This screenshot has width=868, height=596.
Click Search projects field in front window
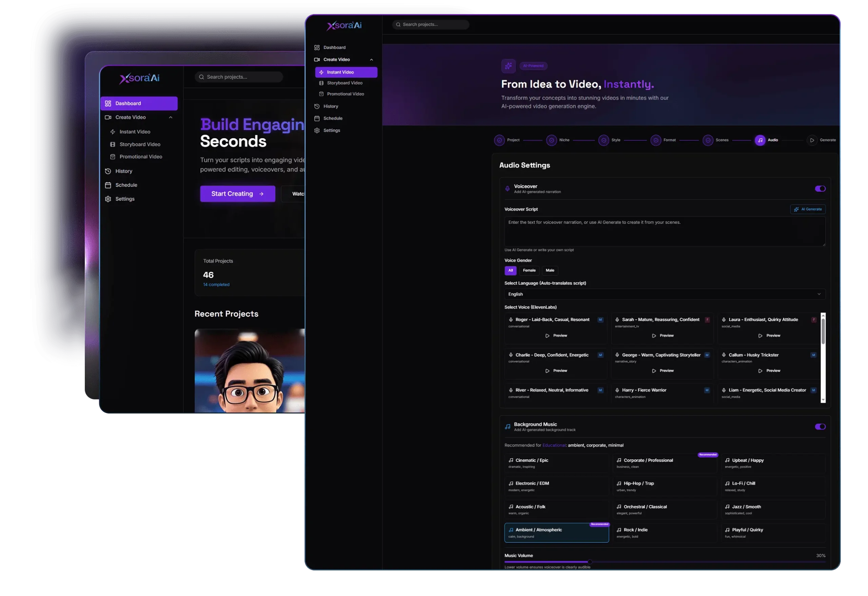(x=431, y=25)
